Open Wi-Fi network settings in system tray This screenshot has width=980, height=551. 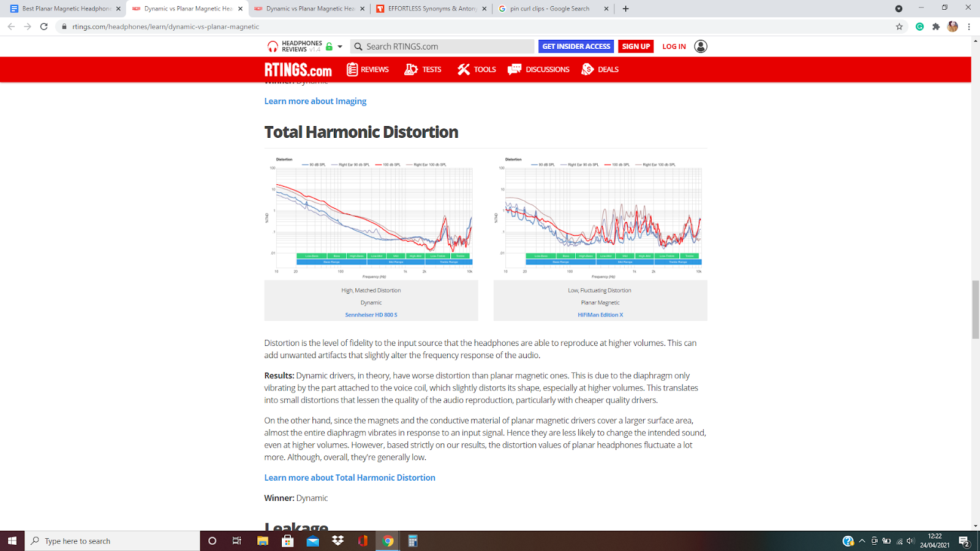pyautogui.click(x=899, y=541)
